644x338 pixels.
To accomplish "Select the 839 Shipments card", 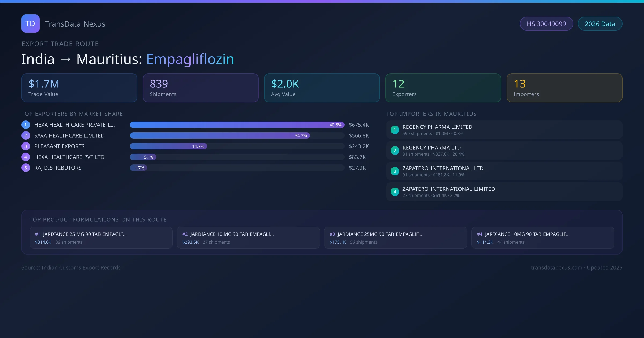I will 200,88.
